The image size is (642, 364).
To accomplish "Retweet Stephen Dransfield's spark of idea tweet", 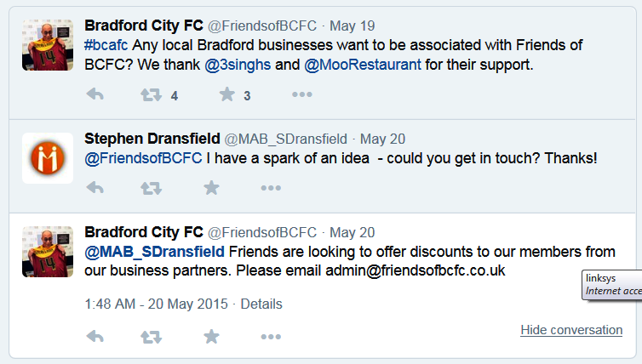I will coord(151,187).
